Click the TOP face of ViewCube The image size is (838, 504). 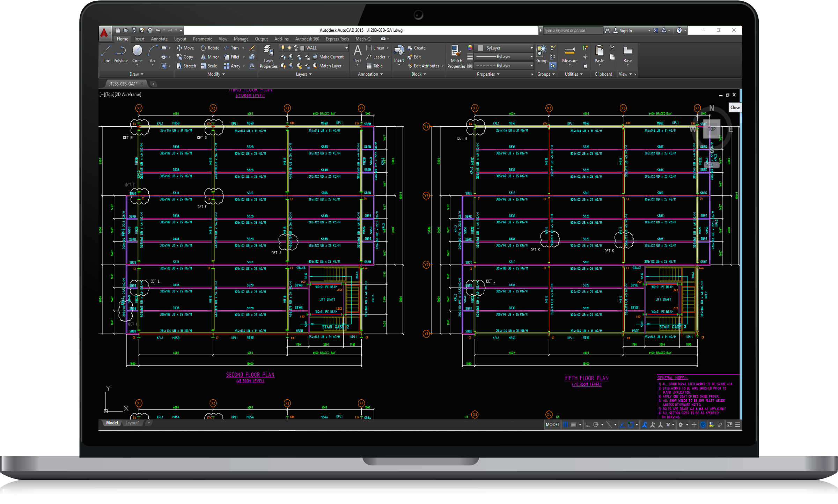pos(712,129)
